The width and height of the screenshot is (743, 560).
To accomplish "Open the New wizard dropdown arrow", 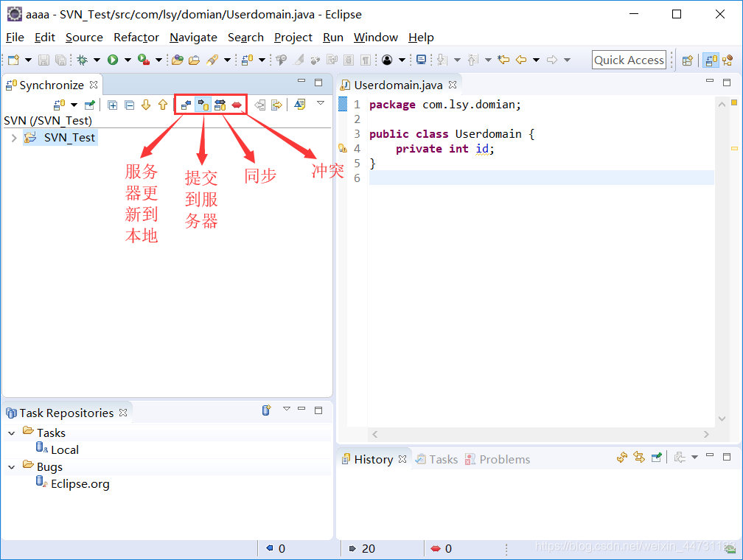I will [29, 60].
